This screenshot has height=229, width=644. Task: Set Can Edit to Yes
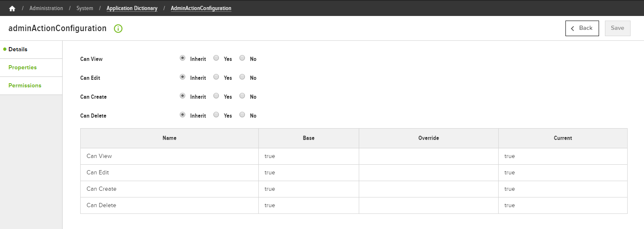click(216, 77)
